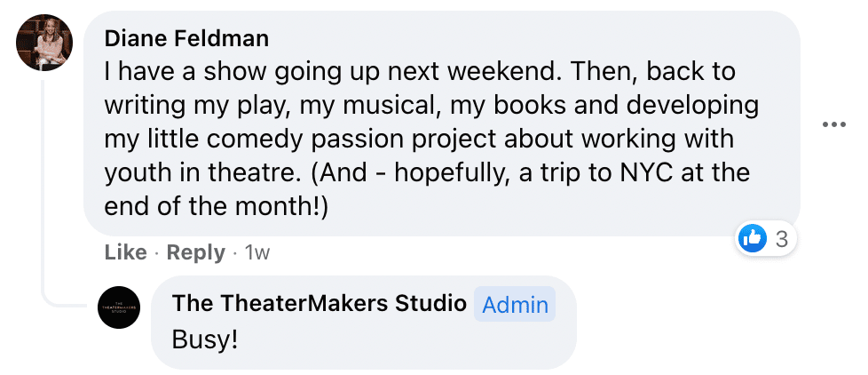This screenshot has height=375, width=868.
Task: Open the three-dot comment options menu
Action: pos(834,124)
